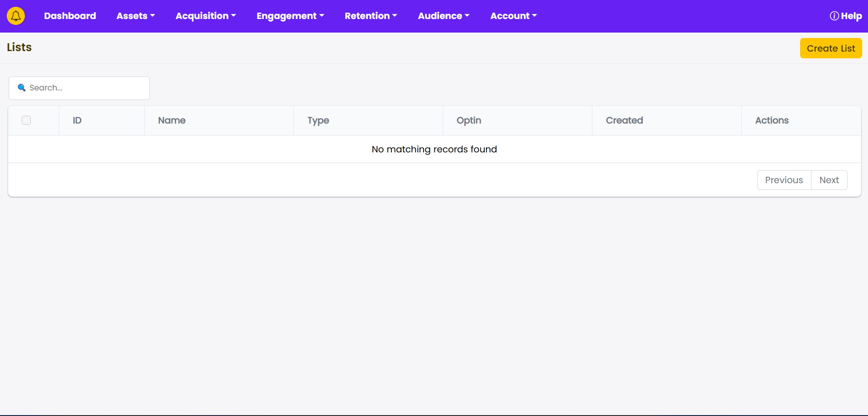The width and height of the screenshot is (868, 416).
Task: Click the Type column header
Action: click(318, 120)
